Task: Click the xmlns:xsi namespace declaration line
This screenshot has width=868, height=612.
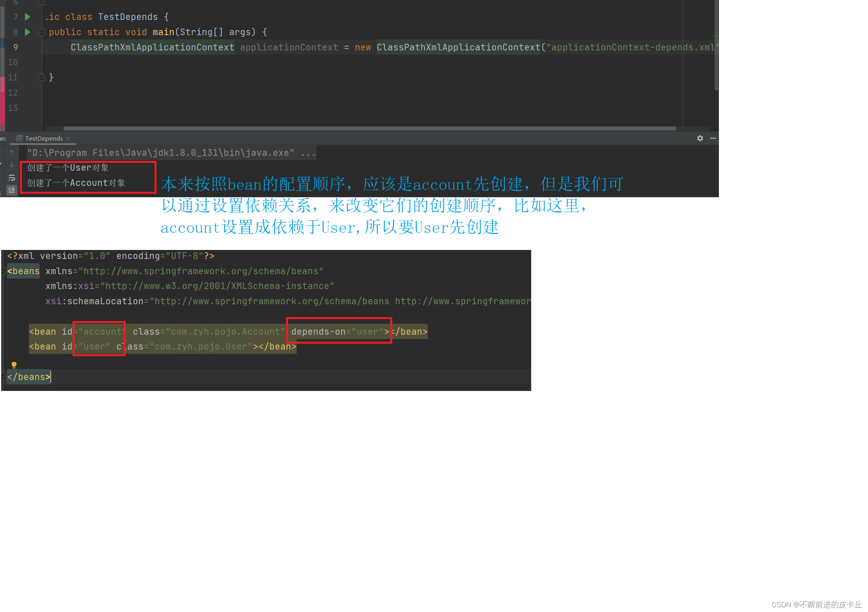Action: click(190, 286)
